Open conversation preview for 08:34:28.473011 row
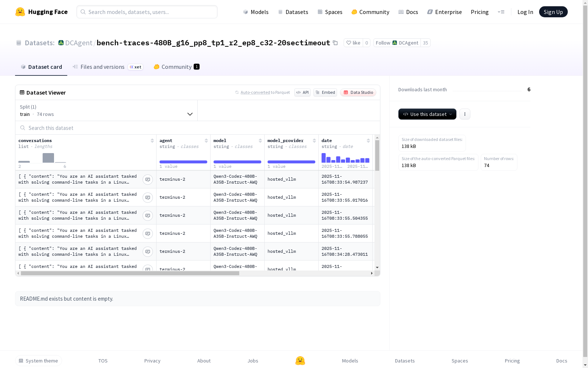 click(148, 251)
